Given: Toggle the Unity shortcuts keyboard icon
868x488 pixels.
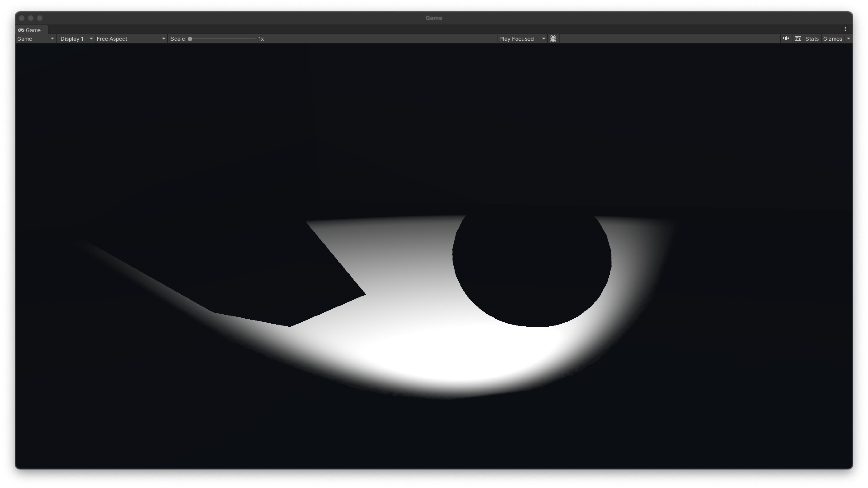Looking at the screenshot, I should [x=798, y=39].
